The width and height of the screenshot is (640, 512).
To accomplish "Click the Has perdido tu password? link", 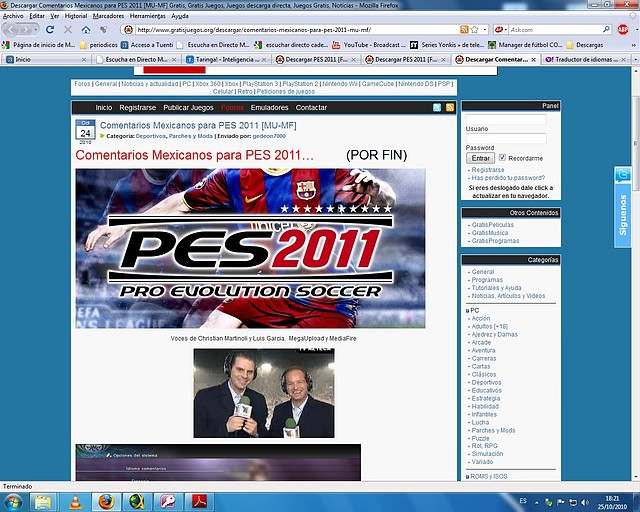I will click(x=508, y=178).
